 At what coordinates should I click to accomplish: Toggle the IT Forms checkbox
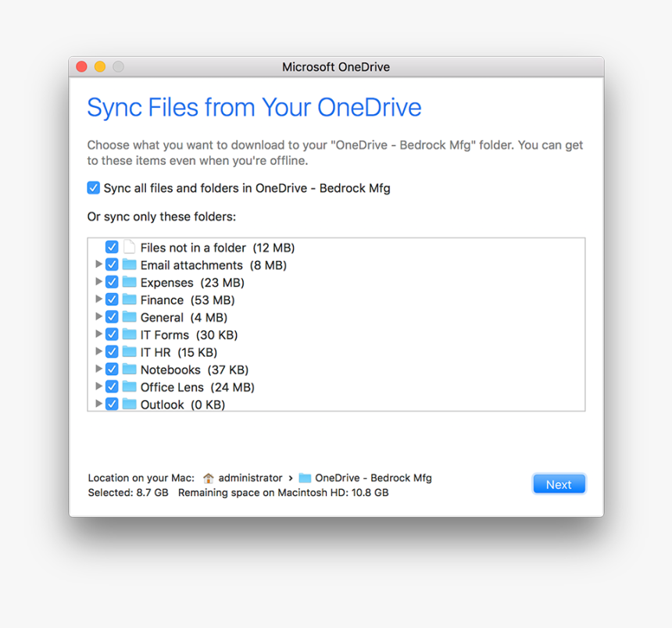[112, 334]
